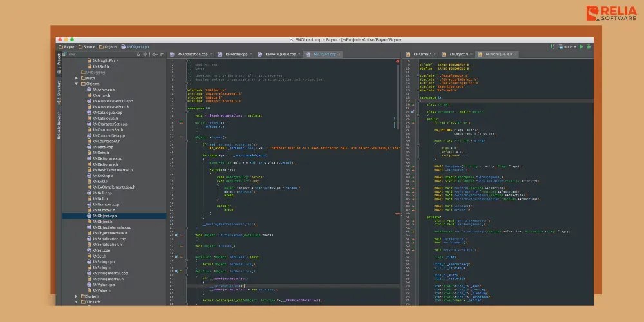The height and width of the screenshot is (322, 644).
Task: Close the RNWorkQueue.cpp tab
Action: [x=299, y=54]
